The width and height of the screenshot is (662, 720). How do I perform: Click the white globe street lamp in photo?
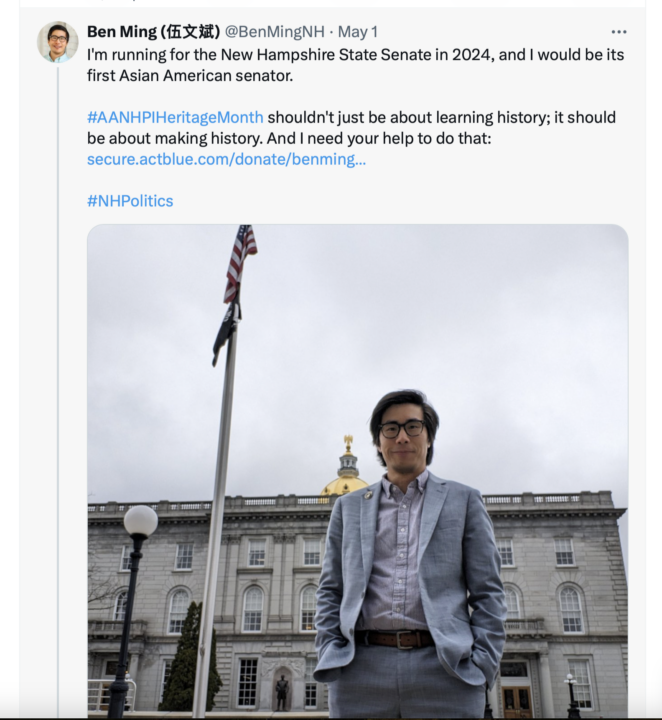click(141, 521)
